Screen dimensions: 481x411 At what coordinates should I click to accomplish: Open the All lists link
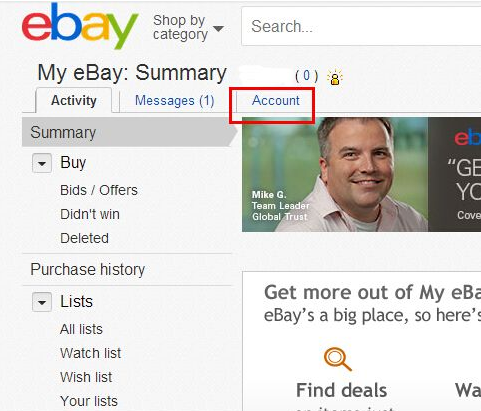(81, 329)
